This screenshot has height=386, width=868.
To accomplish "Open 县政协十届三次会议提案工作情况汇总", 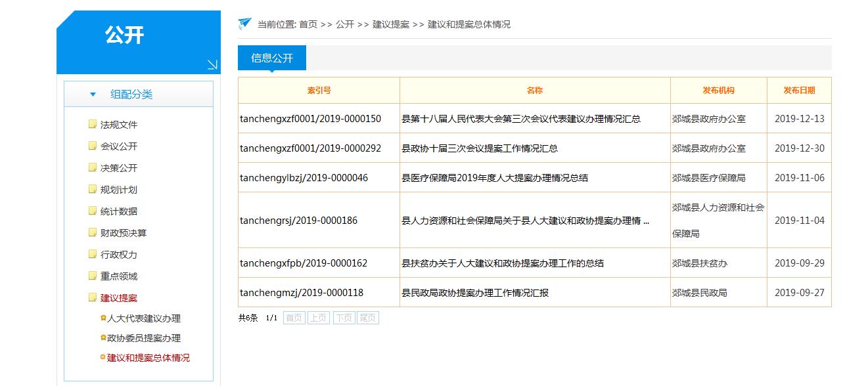I will tap(480, 148).
